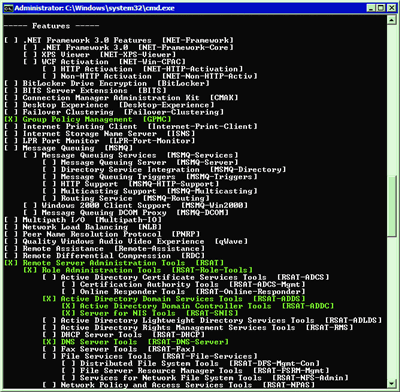Click scrollbar track above the thumb
Image resolution: width=400 pixels, height=392 pixels.
[x=391, y=100]
